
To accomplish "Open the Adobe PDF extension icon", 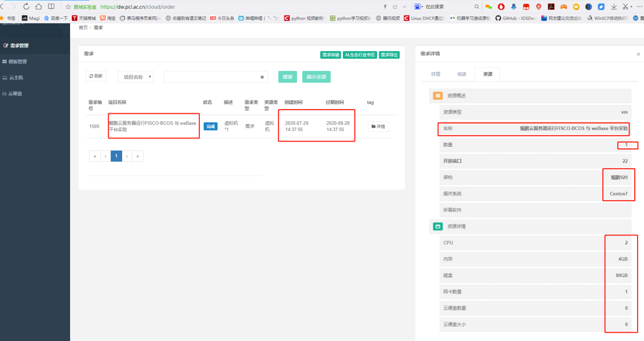I will point(551,6).
